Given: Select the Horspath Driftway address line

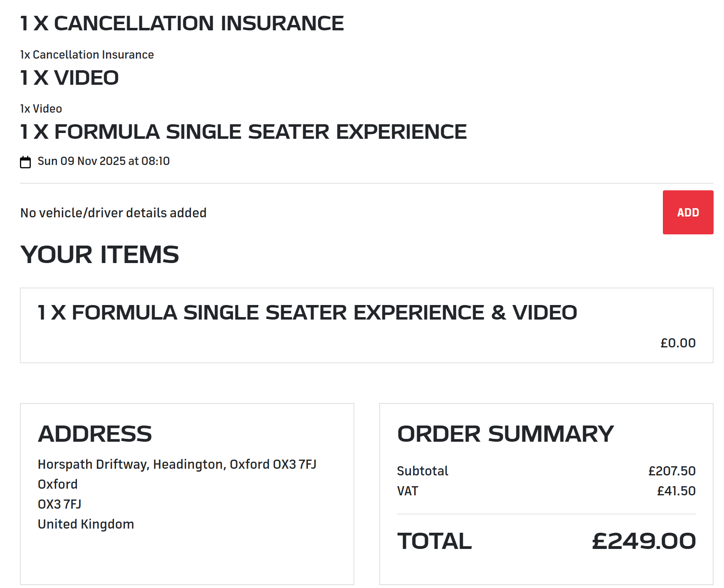Looking at the screenshot, I should click(x=177, y=464).
